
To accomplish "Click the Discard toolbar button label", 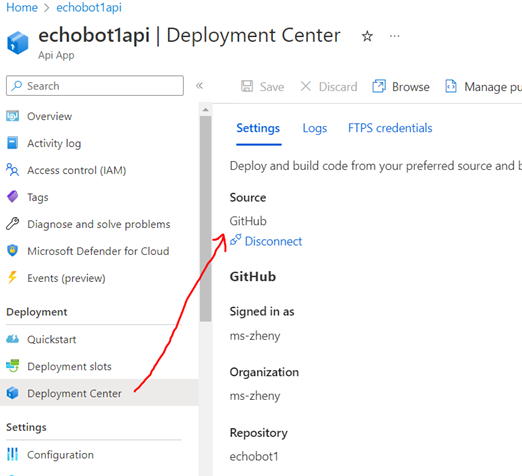I will click(338, 87).
